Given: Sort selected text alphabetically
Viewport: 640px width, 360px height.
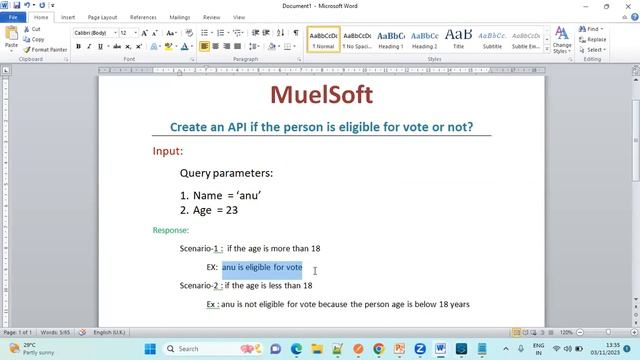Looking at the screenshot, I should (280, 33).
